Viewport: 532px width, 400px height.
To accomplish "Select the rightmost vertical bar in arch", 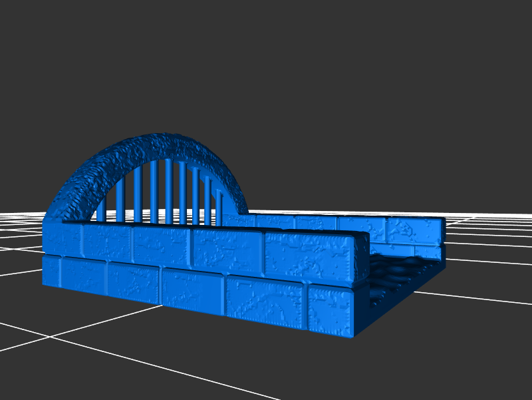I will pos(219,205).
